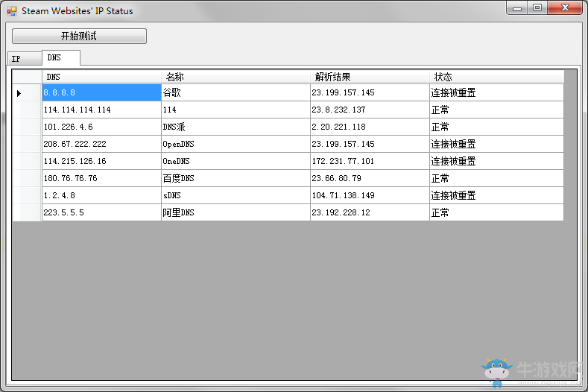Select 连接被重置 status in the 谷歌 row
588x392 pixels.
point(497,92)
